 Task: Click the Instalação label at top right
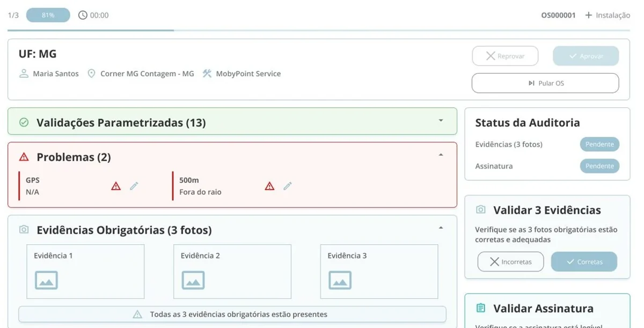pos(613,15)
